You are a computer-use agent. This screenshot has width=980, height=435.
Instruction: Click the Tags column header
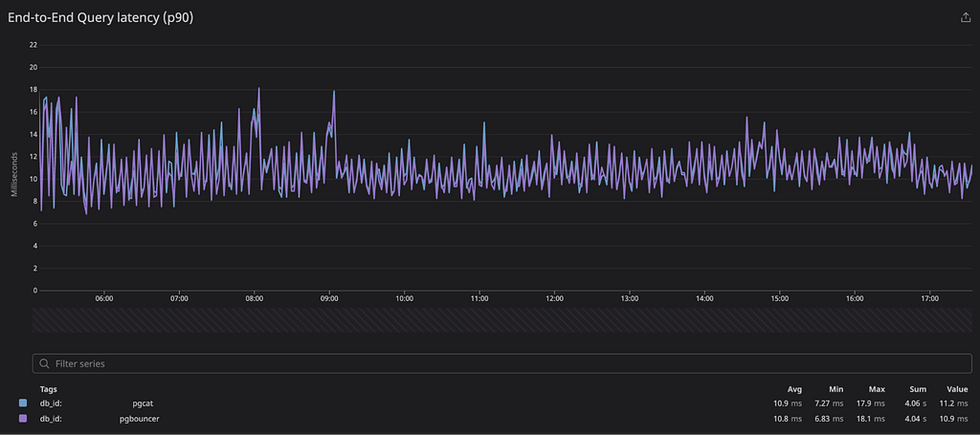(x=48, y=389)
